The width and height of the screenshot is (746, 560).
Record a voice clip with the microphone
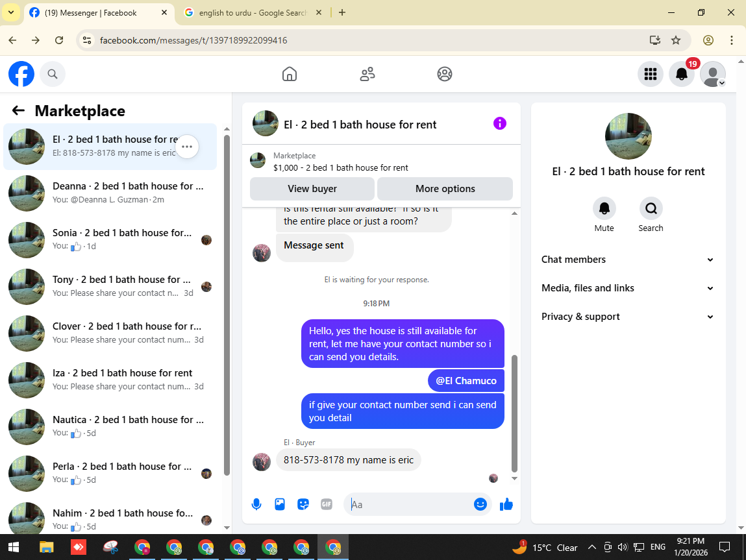coord(256,504)
